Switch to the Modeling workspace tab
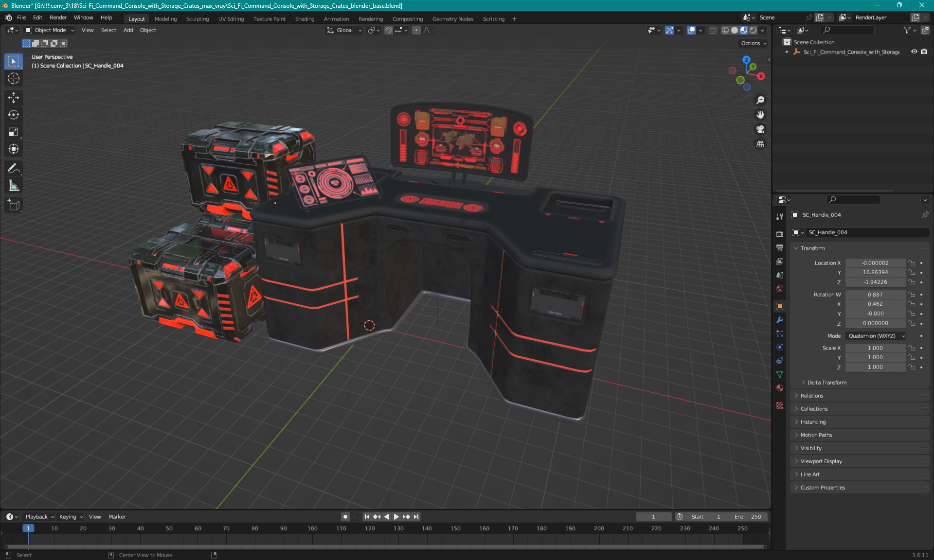 (x=165, y=19)
